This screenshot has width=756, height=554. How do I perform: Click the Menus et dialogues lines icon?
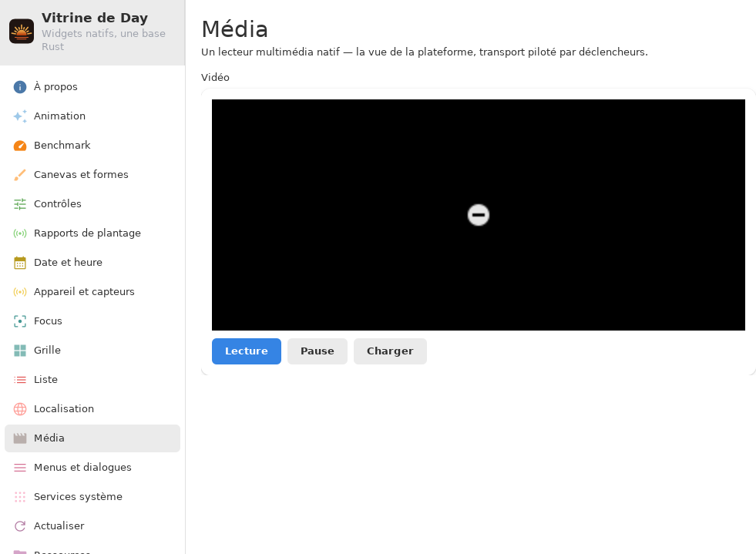tap(20, 468)
